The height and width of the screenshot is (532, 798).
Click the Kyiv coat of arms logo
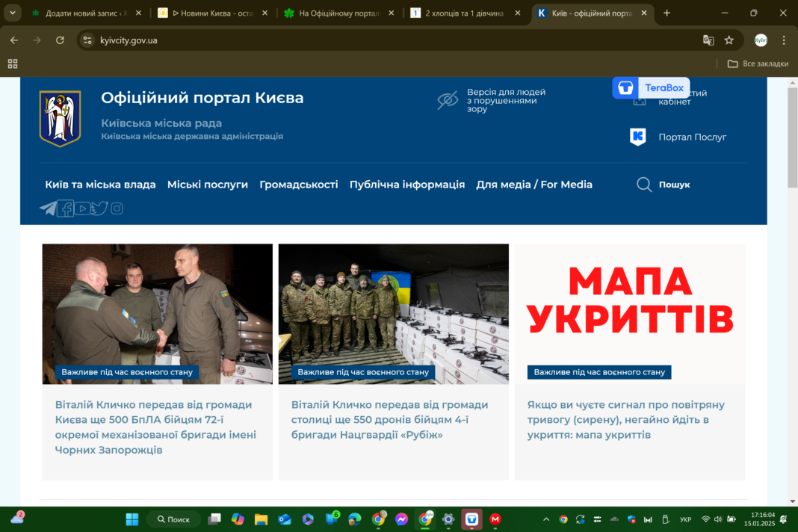60,118
